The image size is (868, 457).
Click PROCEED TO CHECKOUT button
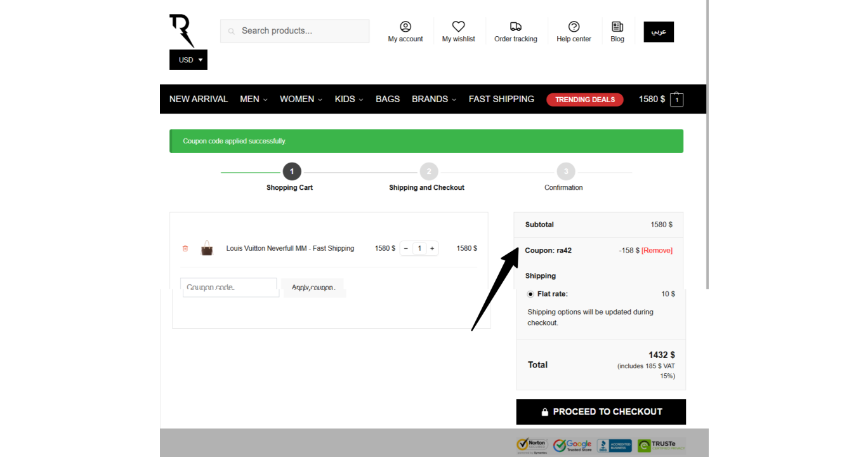(x=601, y=412)
